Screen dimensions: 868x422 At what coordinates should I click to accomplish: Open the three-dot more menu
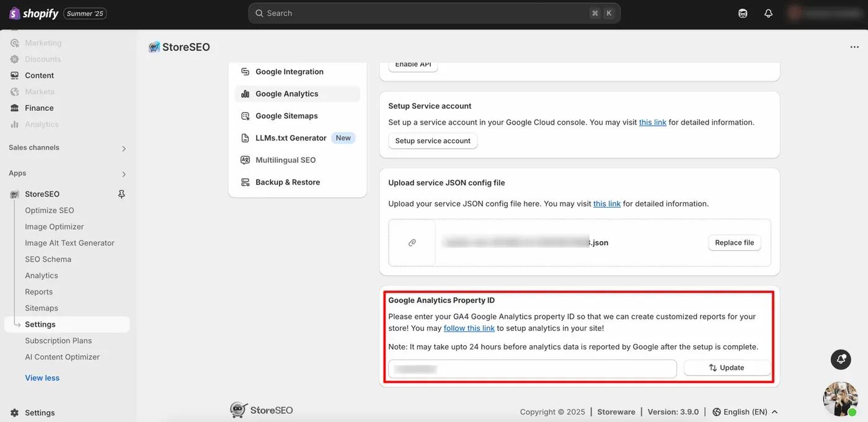(x=855, y=47)
